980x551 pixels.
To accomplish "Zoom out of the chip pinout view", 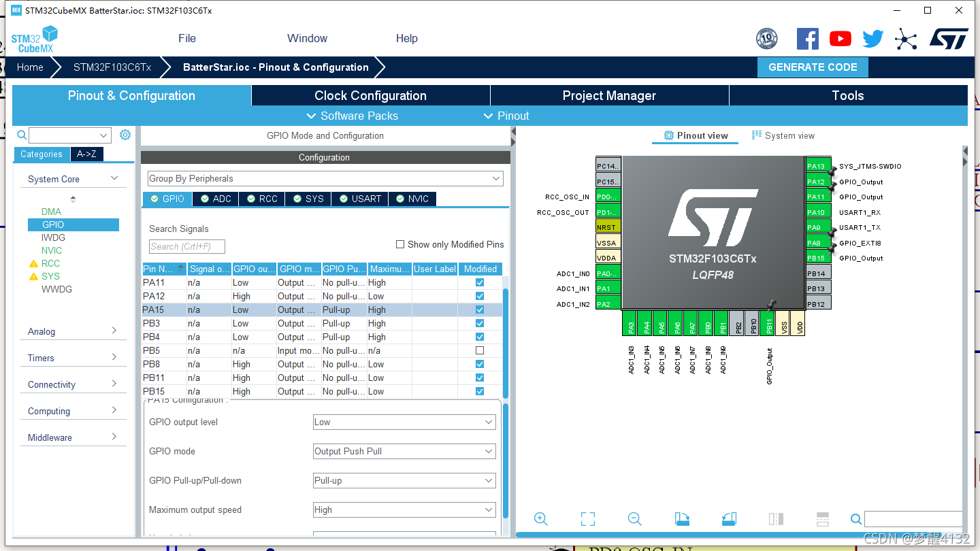I will 635,519.
